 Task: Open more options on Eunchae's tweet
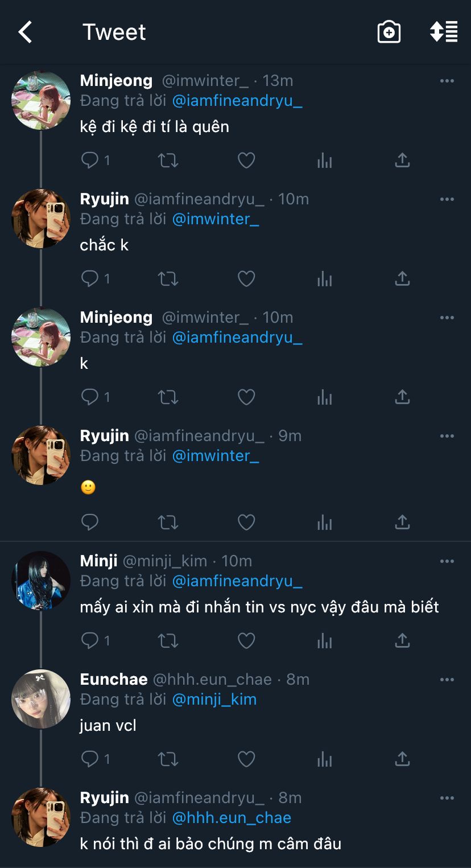click(447, 680)
